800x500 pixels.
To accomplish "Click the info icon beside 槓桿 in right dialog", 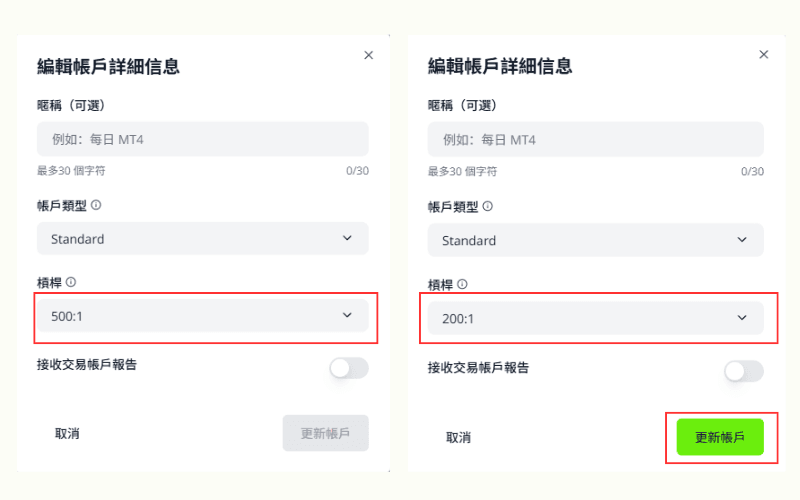I will (462, 284).
